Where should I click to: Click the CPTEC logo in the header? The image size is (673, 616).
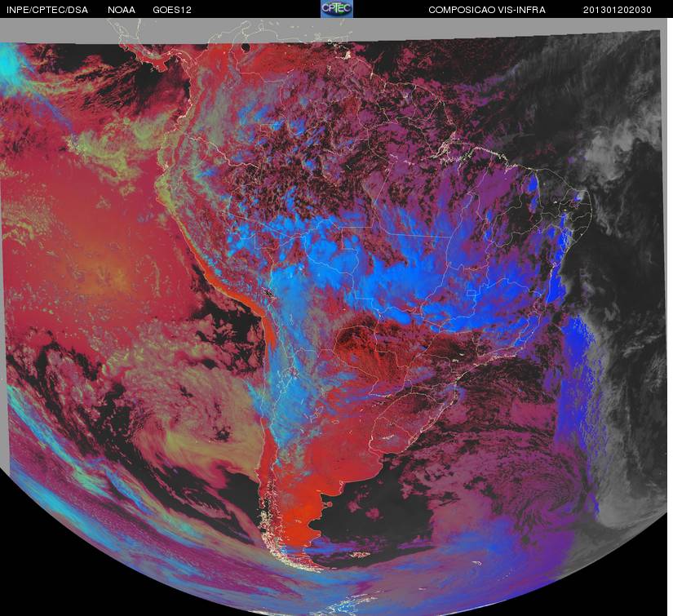pos(337,9)
